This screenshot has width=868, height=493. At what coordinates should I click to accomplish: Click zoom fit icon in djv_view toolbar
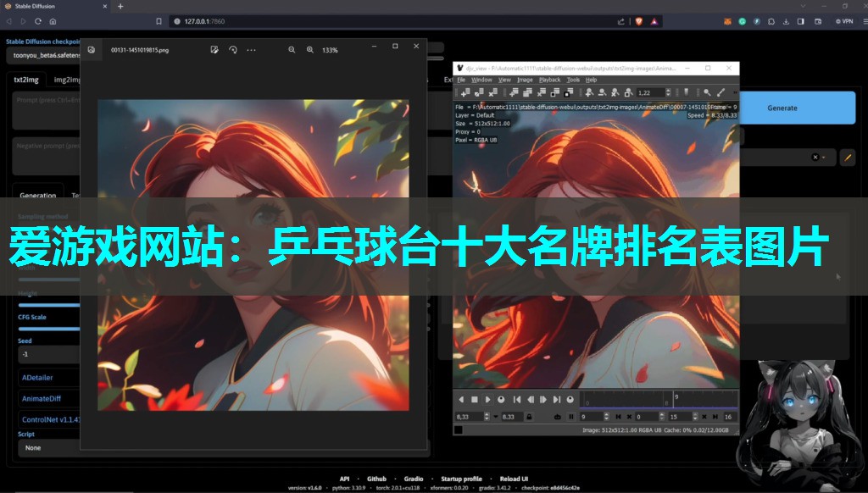pos(628,92)
